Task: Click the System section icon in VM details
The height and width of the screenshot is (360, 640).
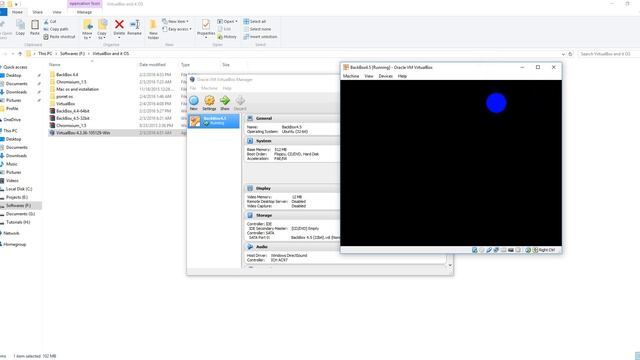Action: point(250,141)
